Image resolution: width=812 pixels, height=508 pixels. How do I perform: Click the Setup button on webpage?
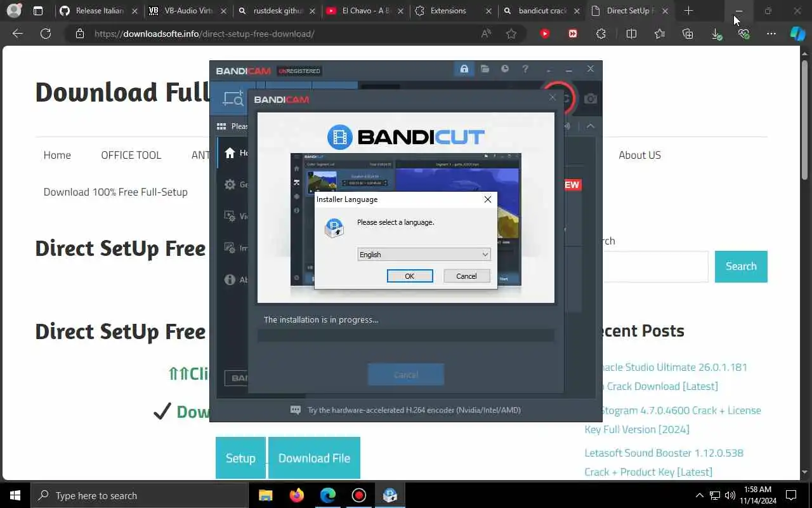[x=240, y=458]
